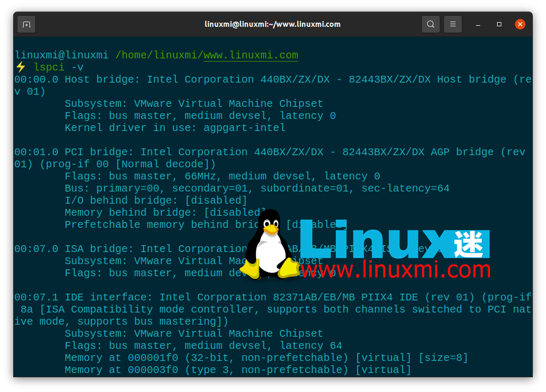This screenshot has height=392, width=546.
Task: Click the 00:07.1 IDE interface line
Action: pos(272,297)
